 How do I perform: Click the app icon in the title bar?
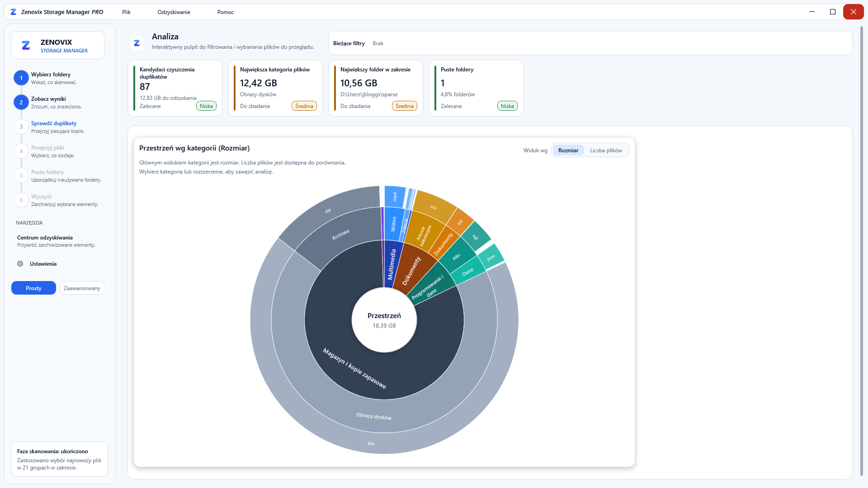(14, 12)
